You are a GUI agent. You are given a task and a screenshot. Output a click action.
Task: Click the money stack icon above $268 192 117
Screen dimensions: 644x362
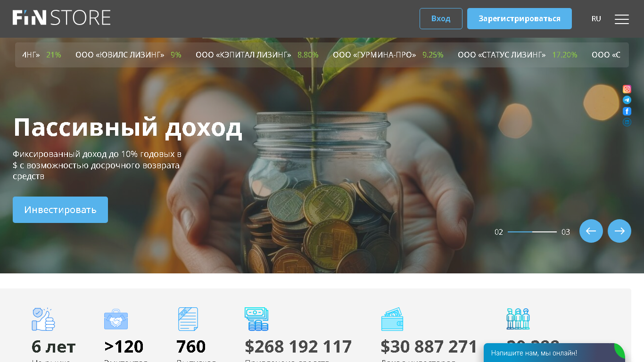tap(256, 319)
